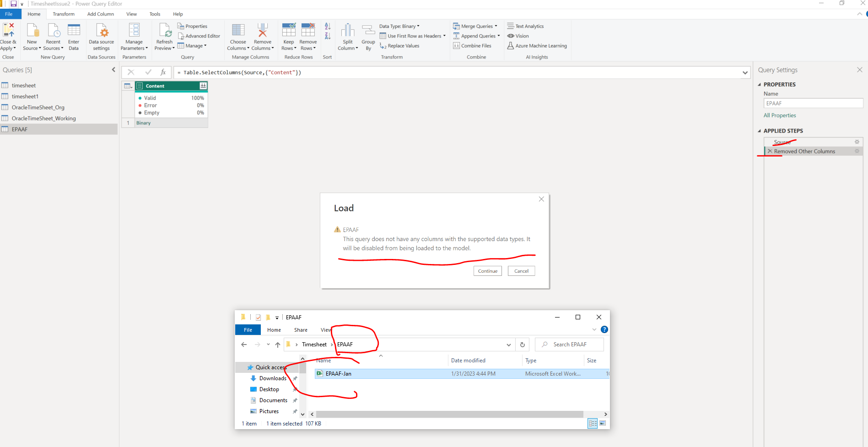Click Cancel in the Load dialog

521,271
